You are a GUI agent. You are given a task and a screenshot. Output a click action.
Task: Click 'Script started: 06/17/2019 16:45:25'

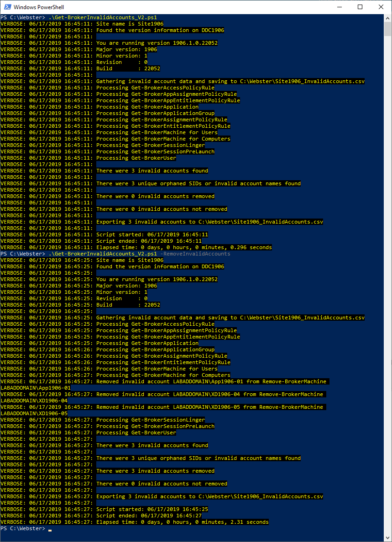click(152, 509)
